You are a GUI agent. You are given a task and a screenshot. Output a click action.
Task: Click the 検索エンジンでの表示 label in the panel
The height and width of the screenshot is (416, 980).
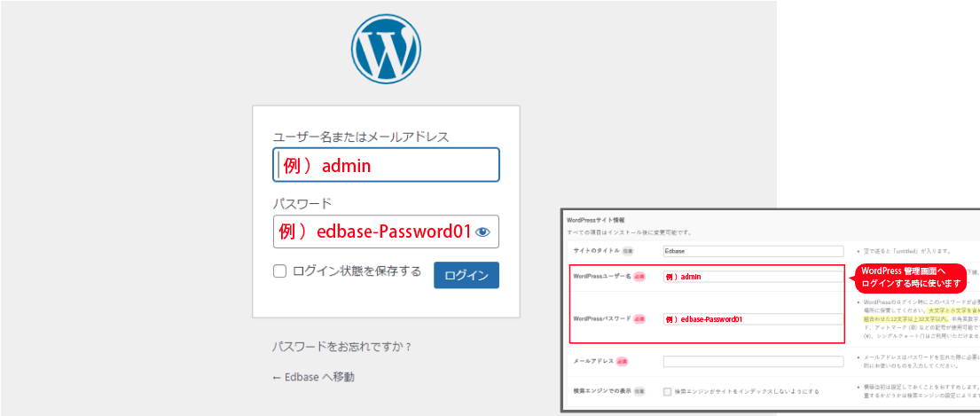[x=602, y=391]
